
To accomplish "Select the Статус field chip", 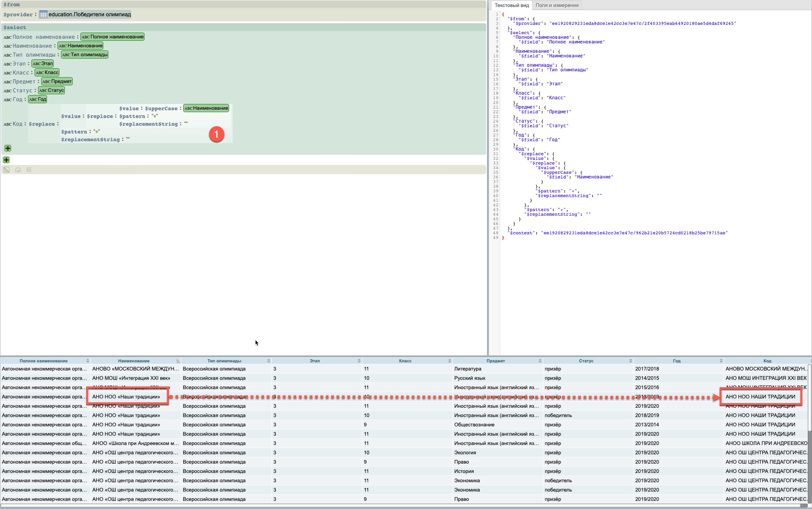I will point(51,90).
